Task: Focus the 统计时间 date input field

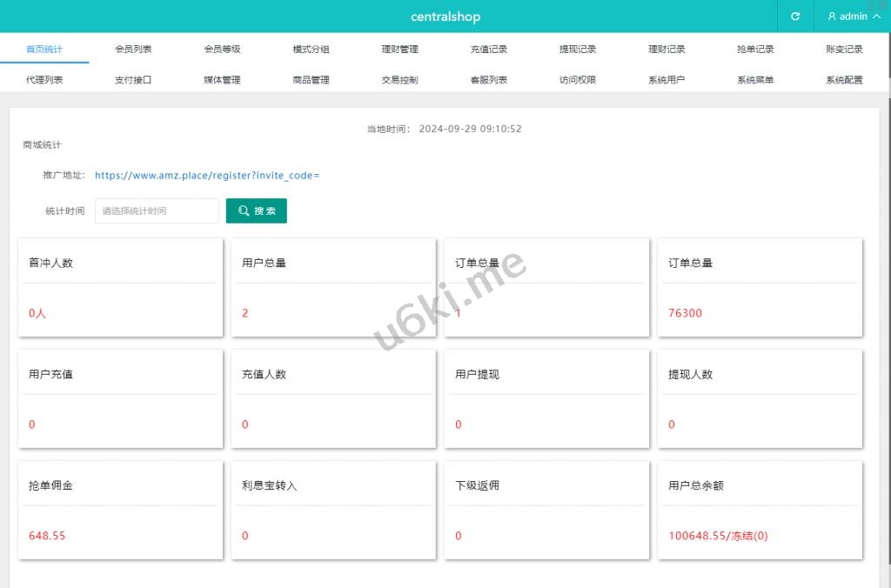Action: 157,210
